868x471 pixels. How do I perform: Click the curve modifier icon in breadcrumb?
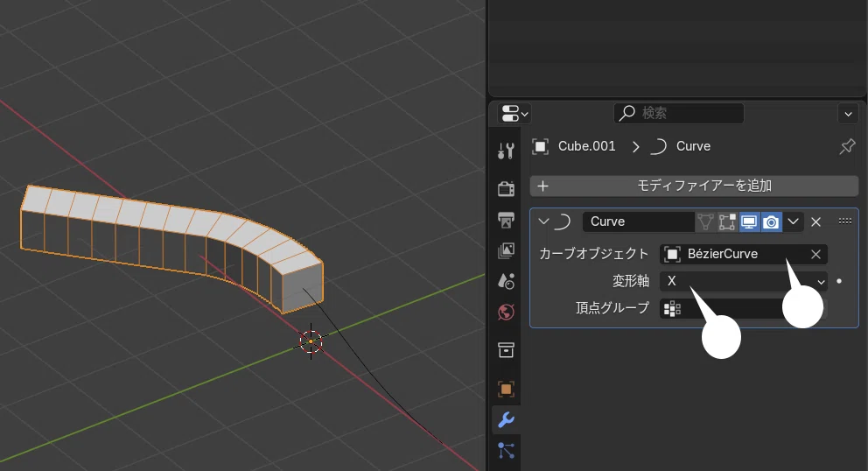pyautogui.click(x=658, y=146)
